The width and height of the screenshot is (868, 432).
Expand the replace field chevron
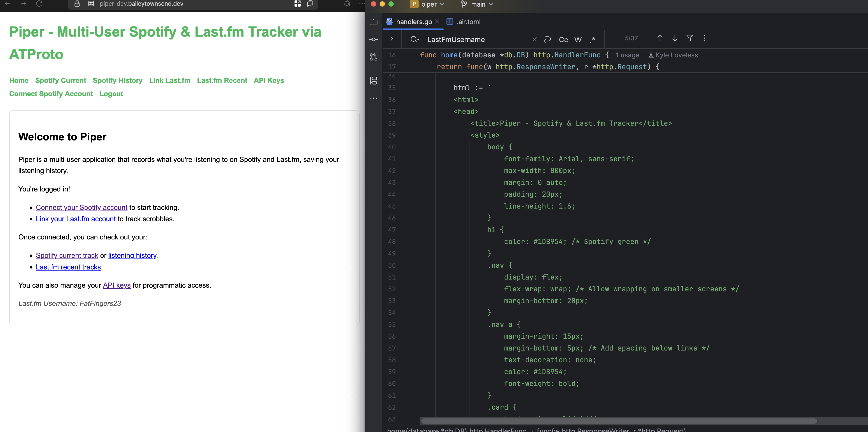click(392, 39)
